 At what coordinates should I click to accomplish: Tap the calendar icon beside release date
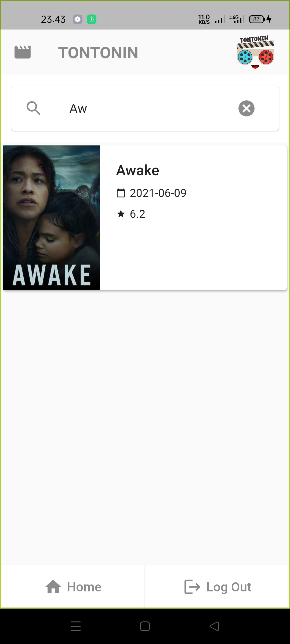pyautogui.click(x=121, y=193)
